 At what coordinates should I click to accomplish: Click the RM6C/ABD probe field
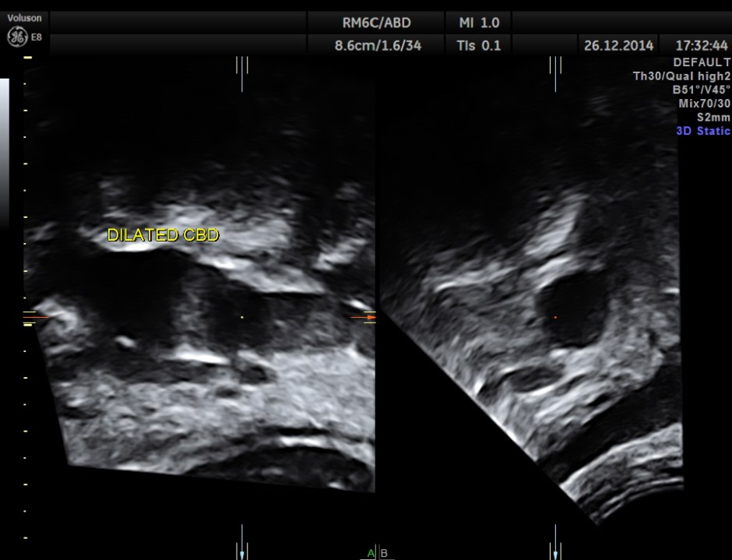[378, 22]
